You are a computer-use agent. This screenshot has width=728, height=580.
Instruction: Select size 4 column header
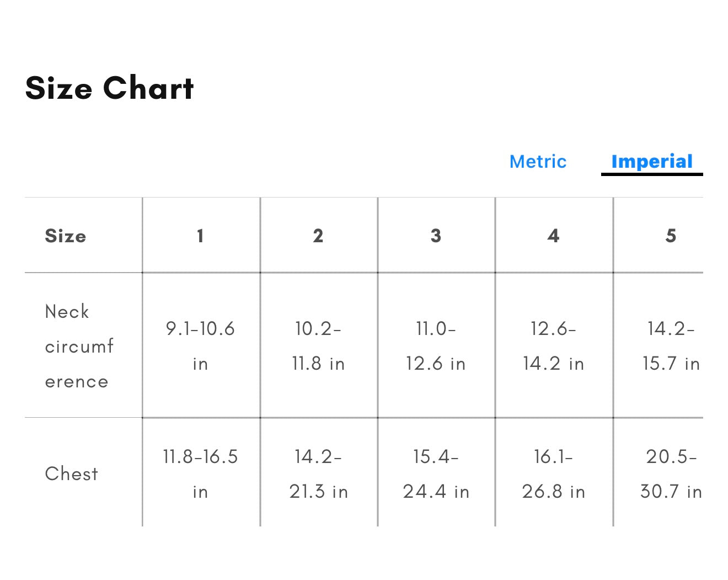554,236
